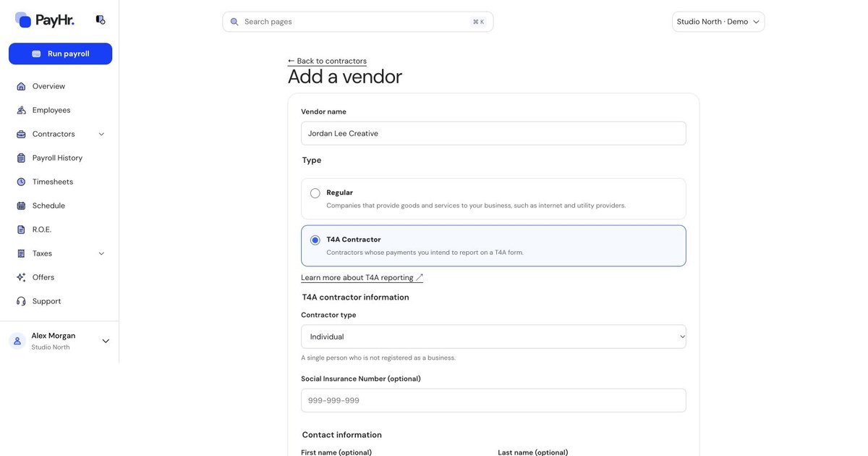Viewport: 868px width, 456px height.
Task: Select the Regular vendor type radio
Action: click(315, 193)
